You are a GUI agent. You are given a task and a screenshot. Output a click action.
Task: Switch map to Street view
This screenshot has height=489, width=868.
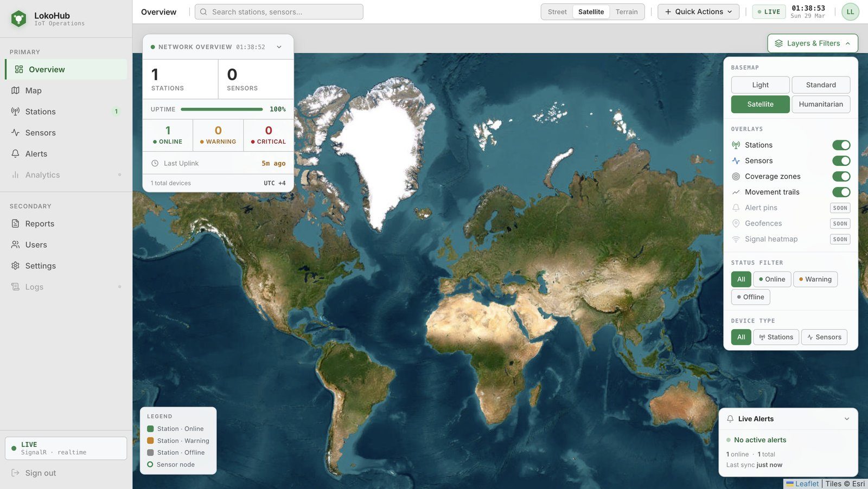557,12
